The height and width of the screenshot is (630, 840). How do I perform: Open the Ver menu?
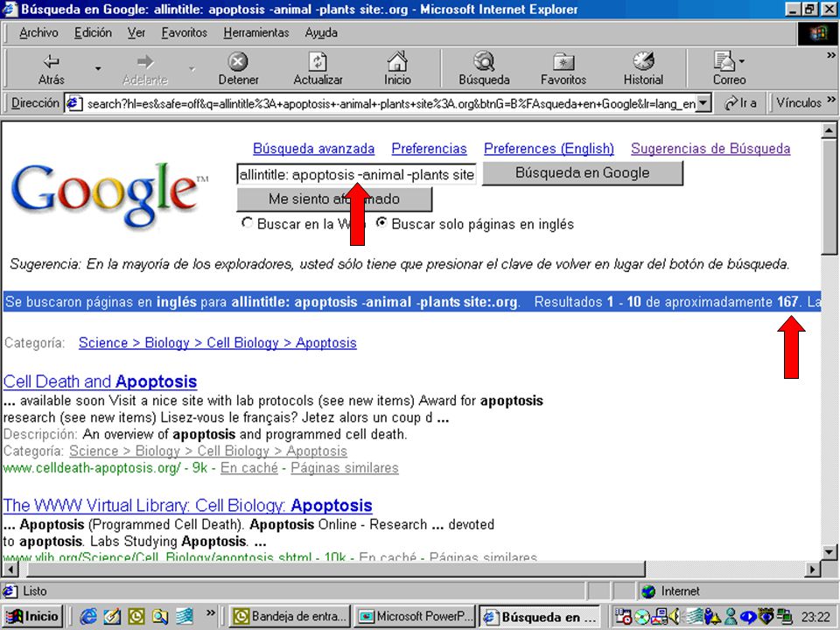(136, 32)
